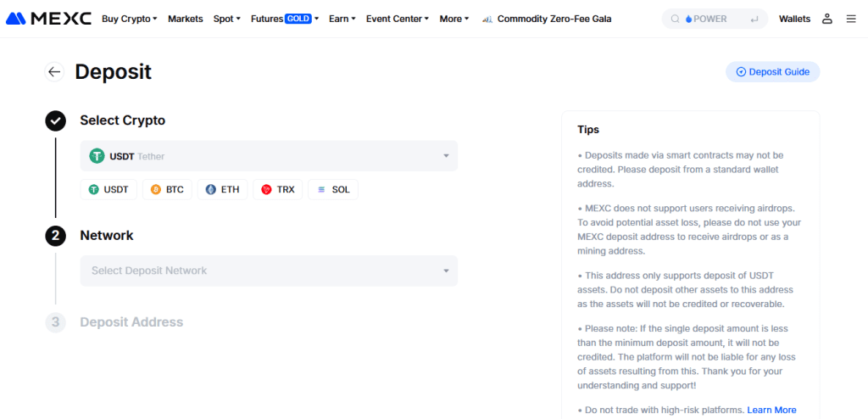
Task: Click the step 2 Network circle
Action: point(55,236)
